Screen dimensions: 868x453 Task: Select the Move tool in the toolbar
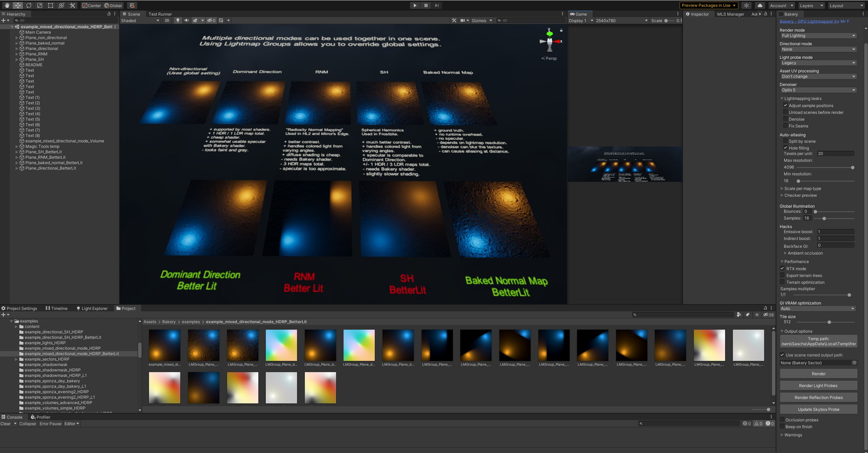[x=18, y=5]
